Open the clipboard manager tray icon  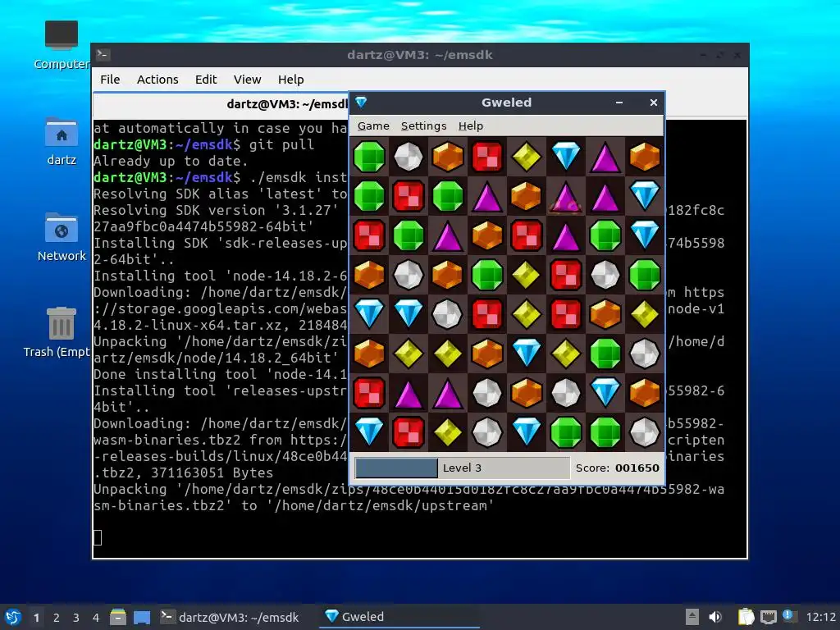tap(746, 617)
